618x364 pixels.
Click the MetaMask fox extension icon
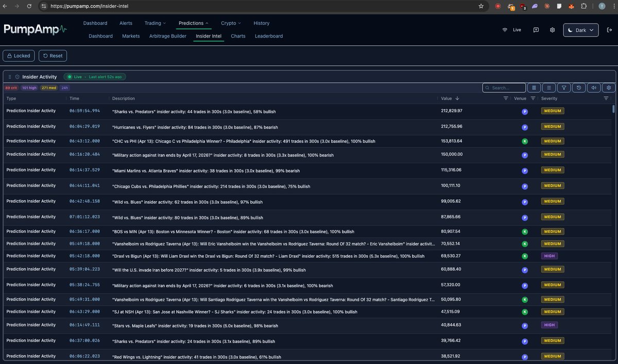click(571, 6)
